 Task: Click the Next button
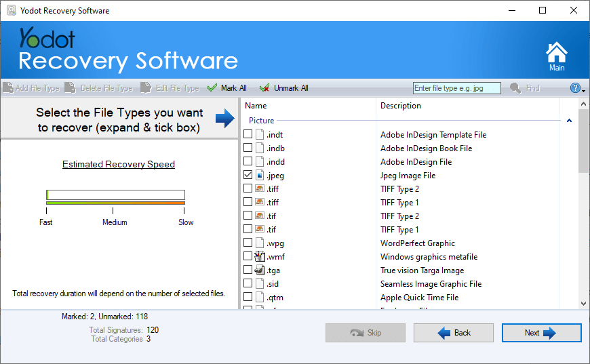coord(541,333)
